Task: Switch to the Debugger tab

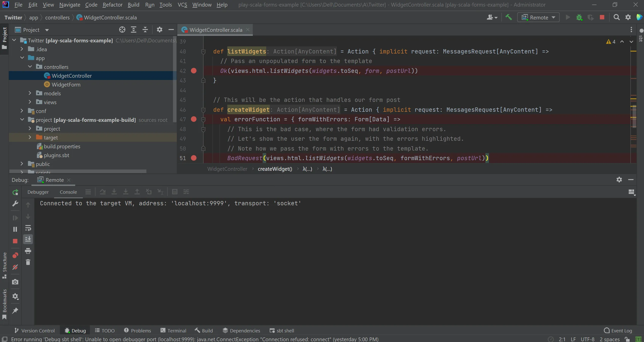Action: coord(38,192)
